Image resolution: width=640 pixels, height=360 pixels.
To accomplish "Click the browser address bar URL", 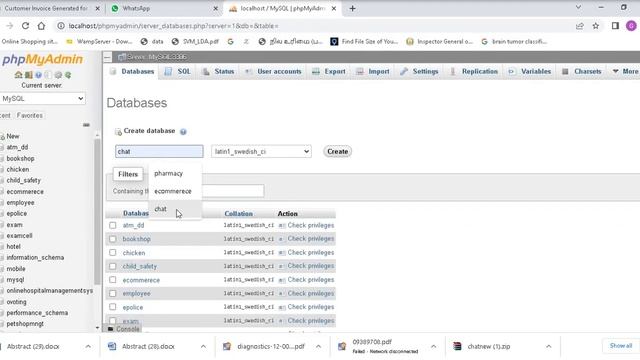I will [173, 26].
